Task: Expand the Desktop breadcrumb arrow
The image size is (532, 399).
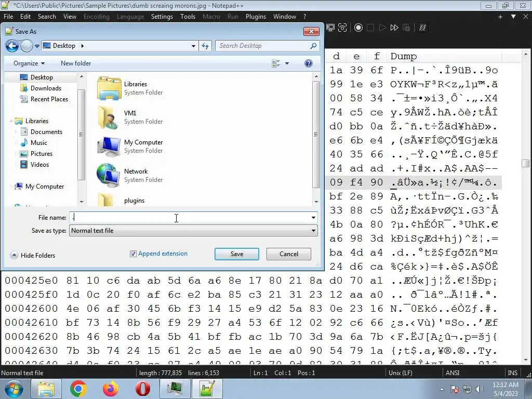Action: pyautogui.click(x=82, y=46)
